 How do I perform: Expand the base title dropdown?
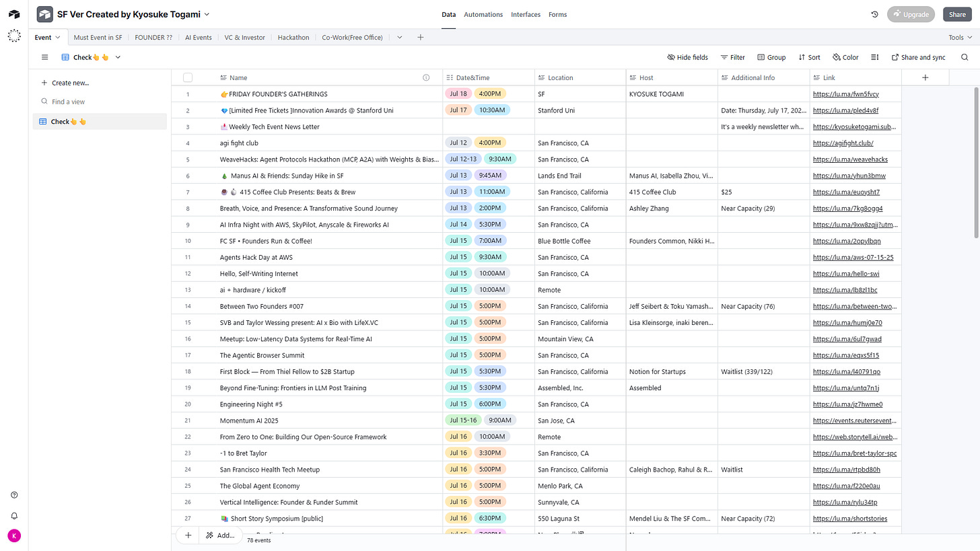207,14
